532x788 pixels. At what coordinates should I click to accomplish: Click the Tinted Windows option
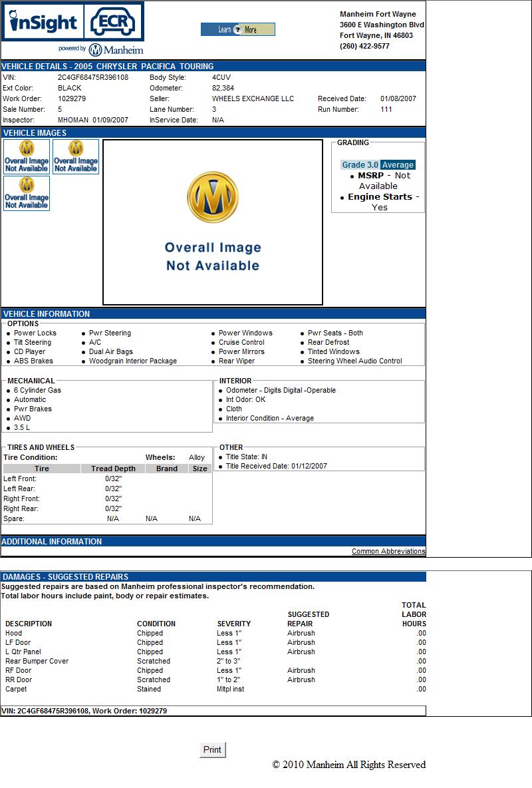click(x=334, y=351)
